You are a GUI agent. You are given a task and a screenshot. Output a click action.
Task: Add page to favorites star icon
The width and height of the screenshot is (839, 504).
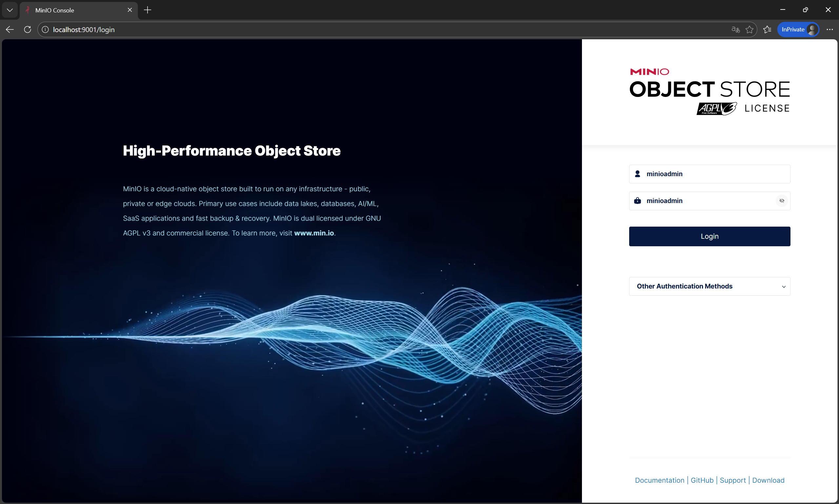point(749,29)
